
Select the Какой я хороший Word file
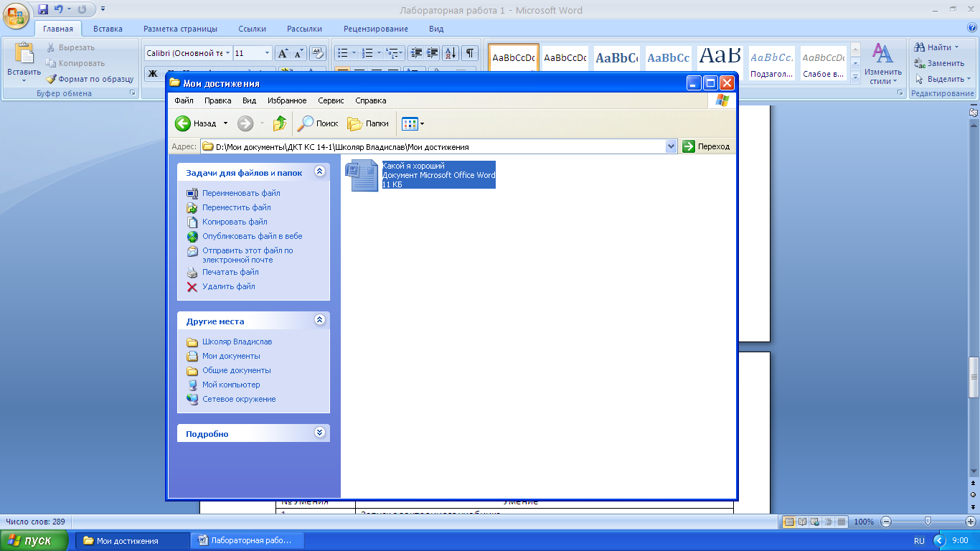(420, 176)
